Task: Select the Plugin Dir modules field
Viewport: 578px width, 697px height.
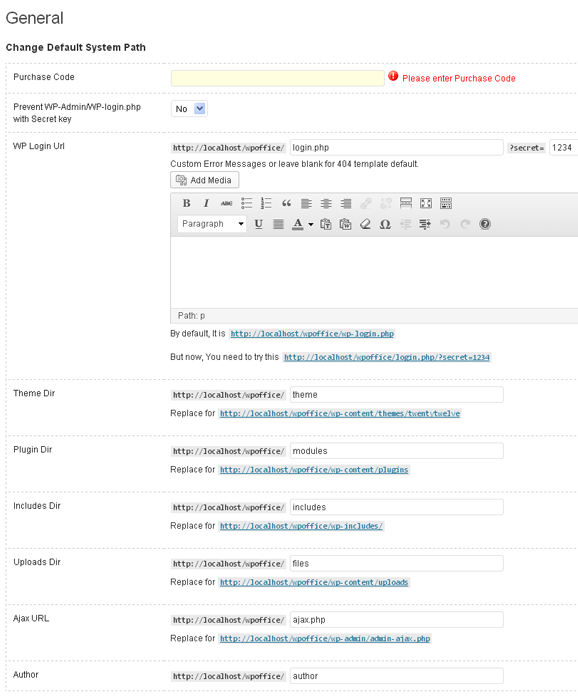Action: pyautogui.click(x=397, y=451)
